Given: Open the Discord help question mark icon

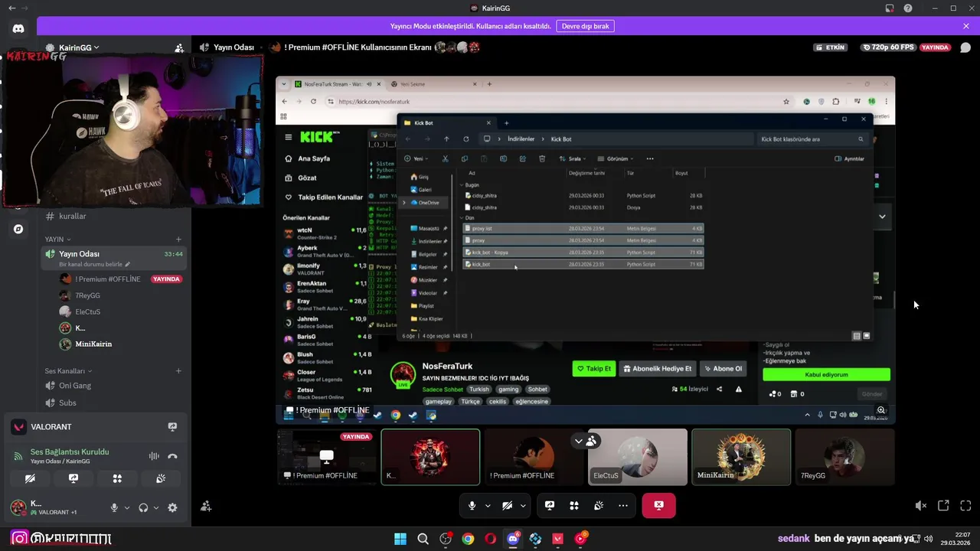Looking at the screenshot, I should point(908,8).
